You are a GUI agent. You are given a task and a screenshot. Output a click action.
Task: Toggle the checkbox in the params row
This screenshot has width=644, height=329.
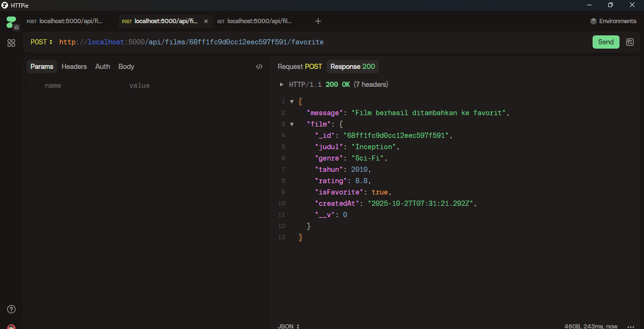click(x=34, y=85)
